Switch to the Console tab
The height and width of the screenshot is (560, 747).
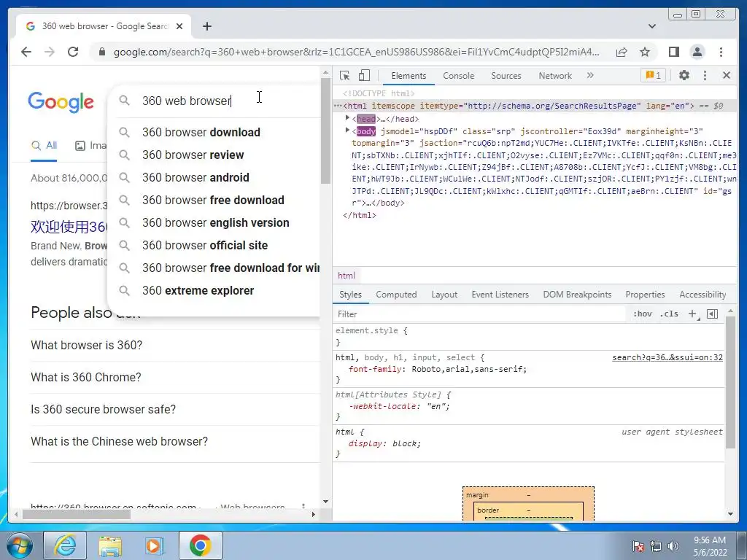click(x=458, y=76)
